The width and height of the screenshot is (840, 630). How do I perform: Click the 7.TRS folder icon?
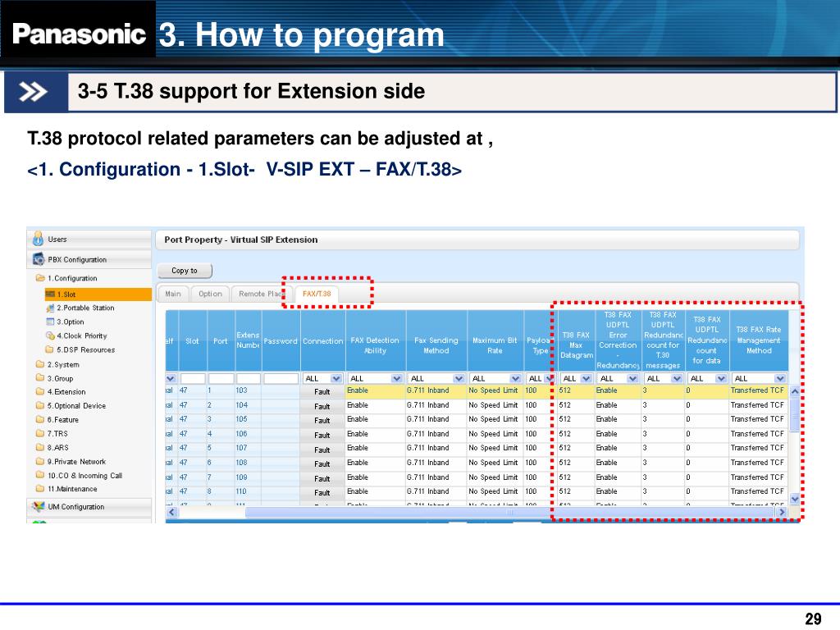pos(40,433)
